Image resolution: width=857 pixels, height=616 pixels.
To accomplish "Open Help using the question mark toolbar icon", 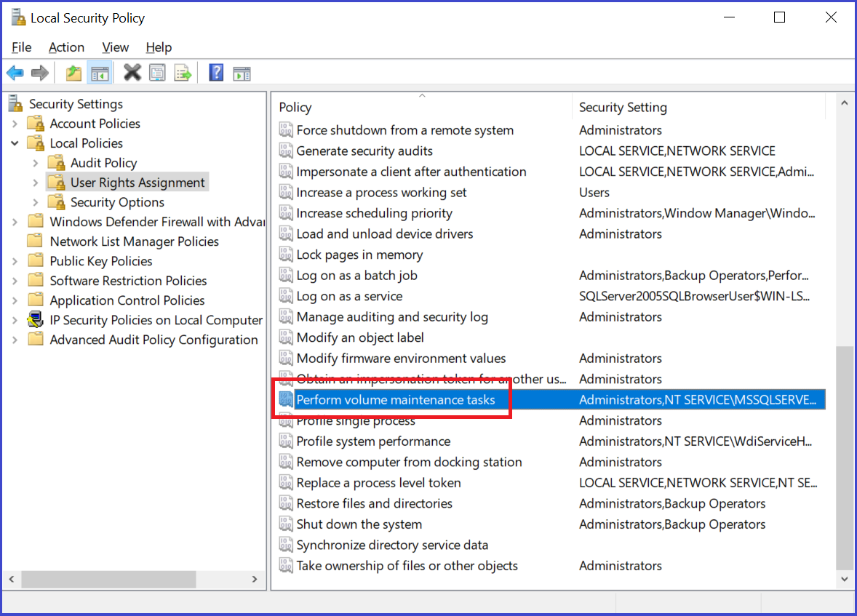I will point(216,72).
